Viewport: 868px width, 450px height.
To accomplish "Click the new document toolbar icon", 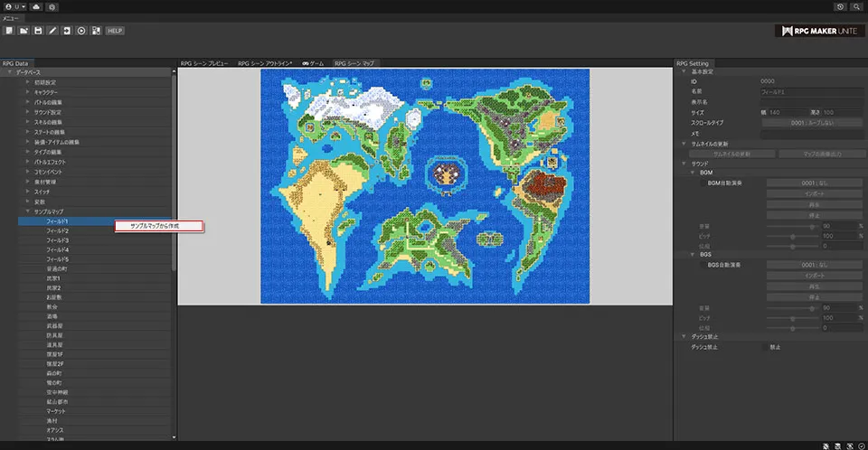I will [8, 31].
